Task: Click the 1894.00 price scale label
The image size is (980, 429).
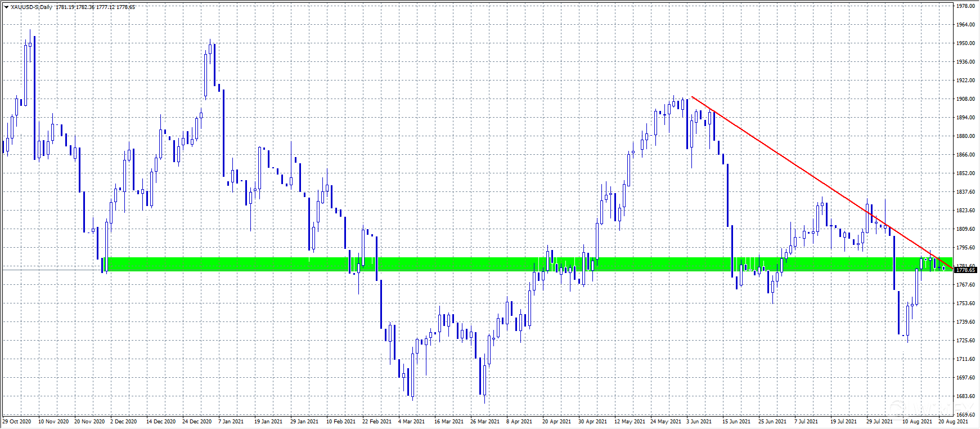Action: (x=965, y=118)
